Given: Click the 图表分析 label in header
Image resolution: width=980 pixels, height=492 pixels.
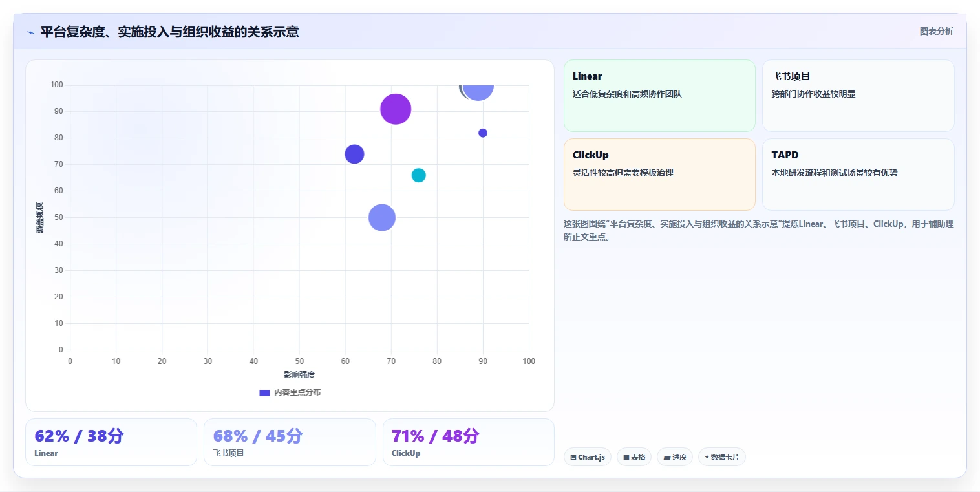Looking at the screenshot, I should pyautogui.click(x=936, y=31).
